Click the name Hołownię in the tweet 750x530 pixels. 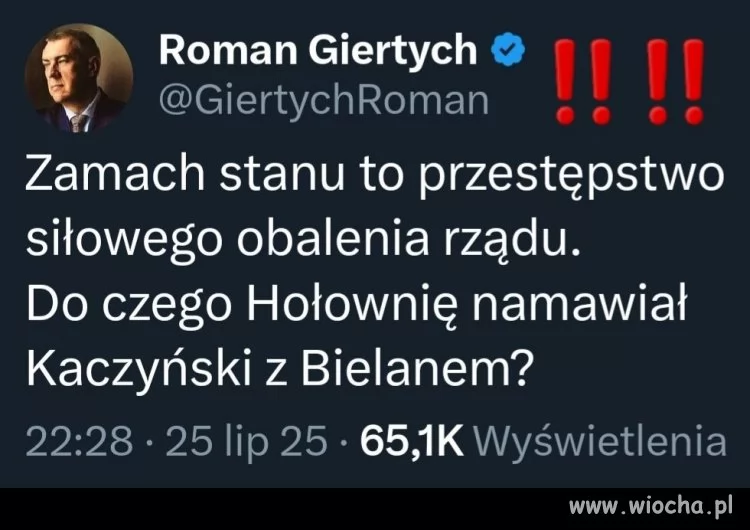pos(353,307)
